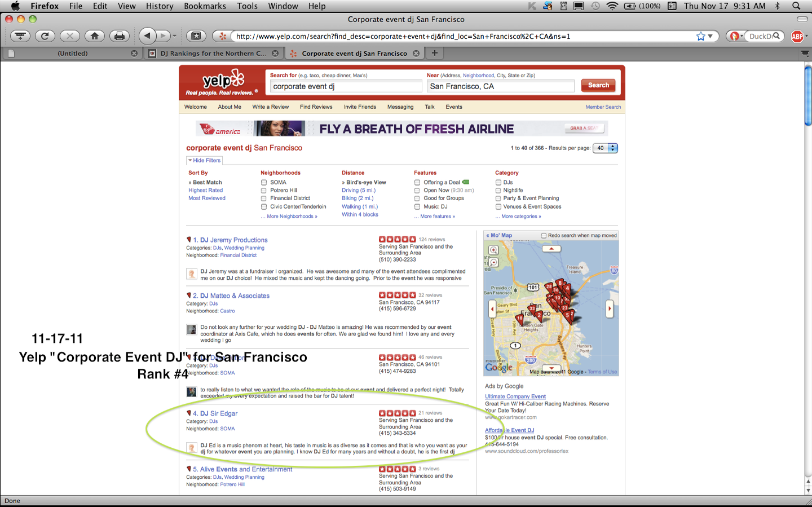
Task: Check the Financial District filter
Action: [263, 198]
